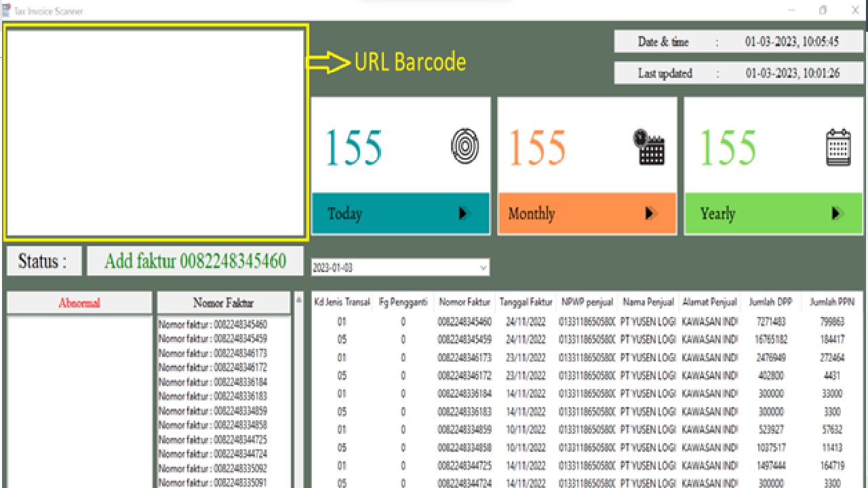Select Nomor faktur 0082248346173 in the list
The width and height of the screenshot is (868, 488).
point(213,353)
